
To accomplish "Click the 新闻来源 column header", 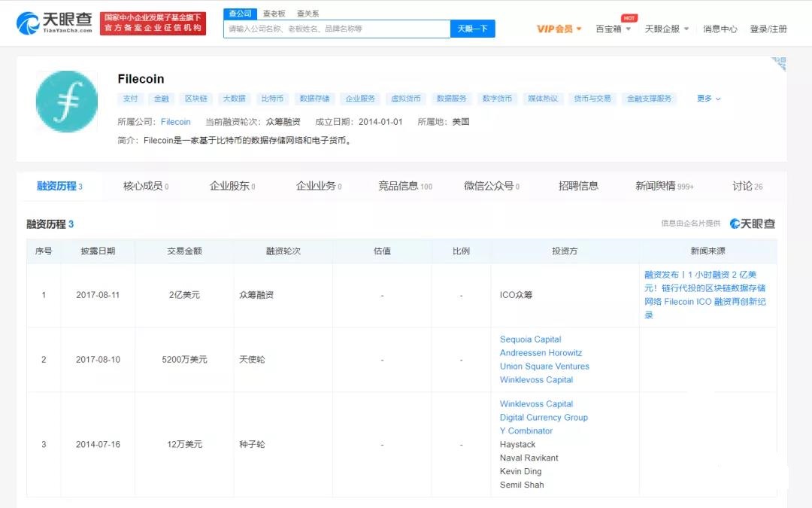I will coord(708,251).
